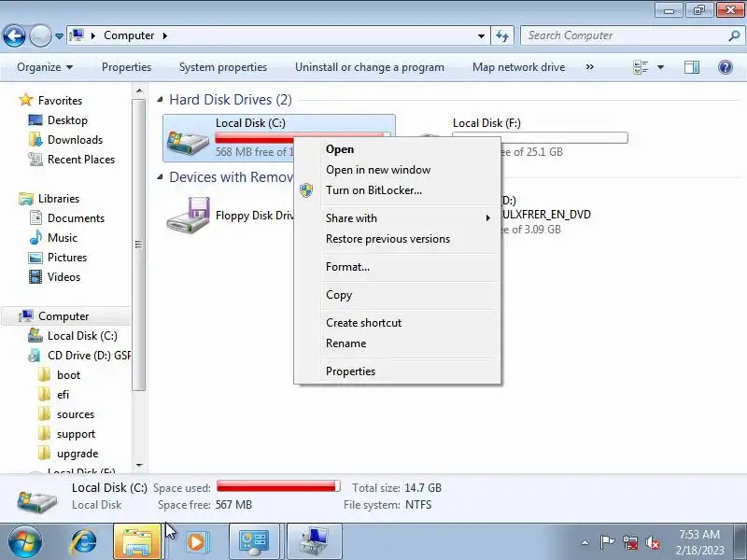The width and height of the screenshot is (747, 560).
Task: Collapse the Devices with Removable Storage group
Action: point(160,177)
